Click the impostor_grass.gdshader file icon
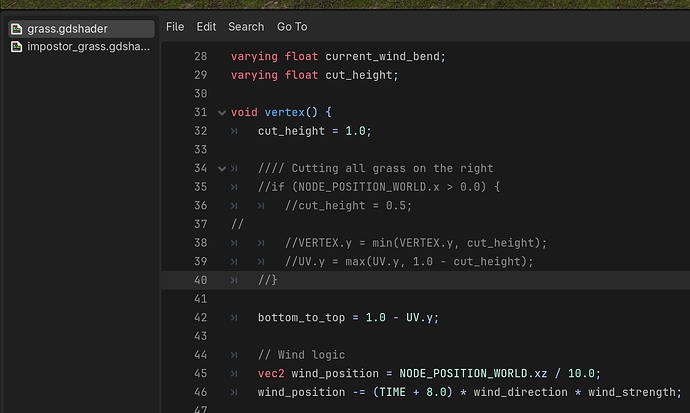Image resolution: width=690 pixels, height=413 pixels. click(17, 47)
